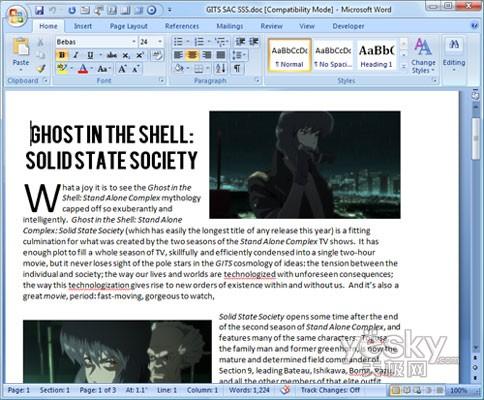Viewport: 484px width, 400px height.
Task: Open the font size 24 dropdown
Action: pyautogui.click(x=160, y=42)
